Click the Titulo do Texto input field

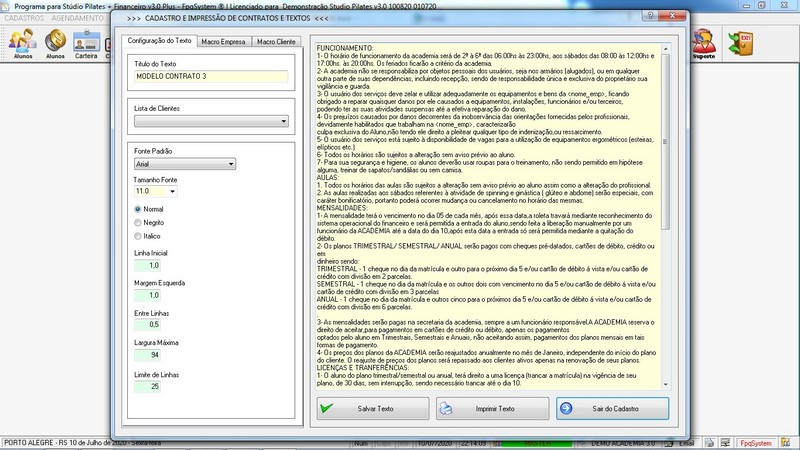click(x=211, y=76)
